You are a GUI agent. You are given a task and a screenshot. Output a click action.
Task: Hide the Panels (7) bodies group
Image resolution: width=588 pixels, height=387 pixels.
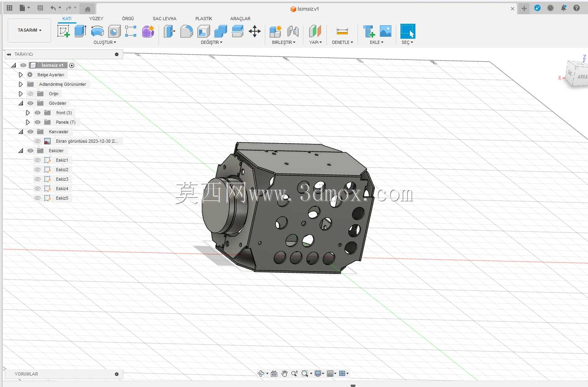point(38,122)
